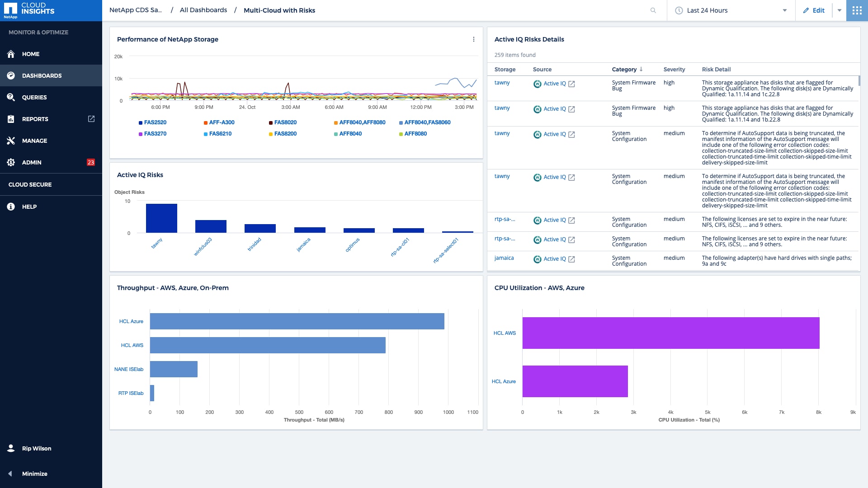Select the Dashboards gauge icon
Viewport: 868px width, 488px height.
[11, 76]
